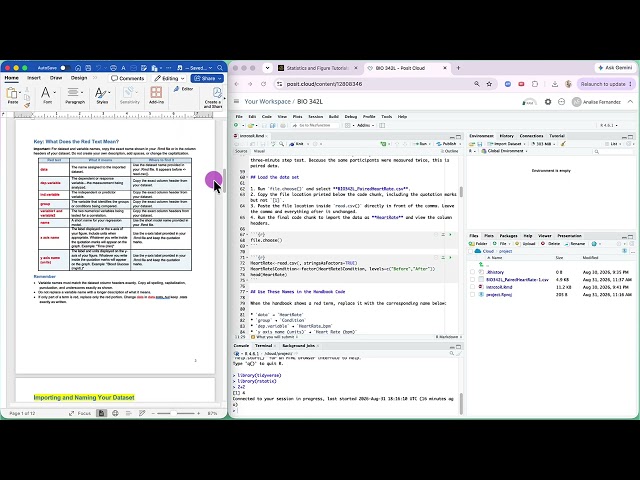Click the Posit Cloud more options circle icon
Viewport: 640px width, 480px height.
click(x=562, y=102)
